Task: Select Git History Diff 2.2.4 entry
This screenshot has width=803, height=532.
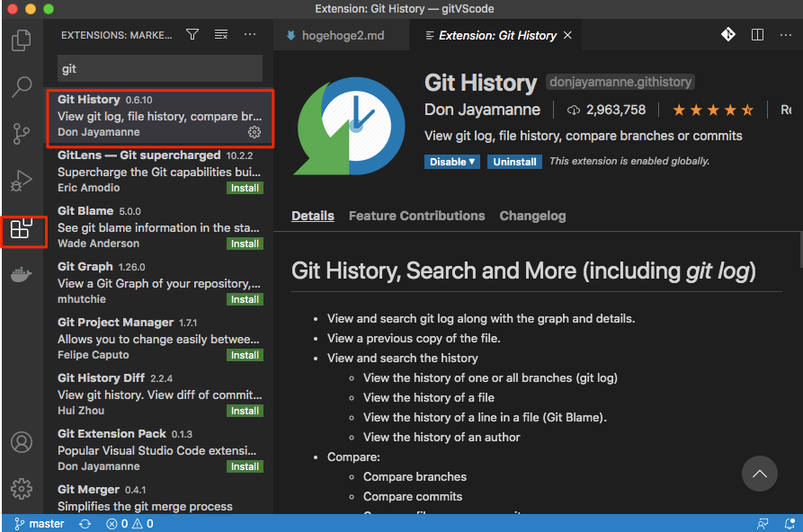Action: (x=159, y=395)
